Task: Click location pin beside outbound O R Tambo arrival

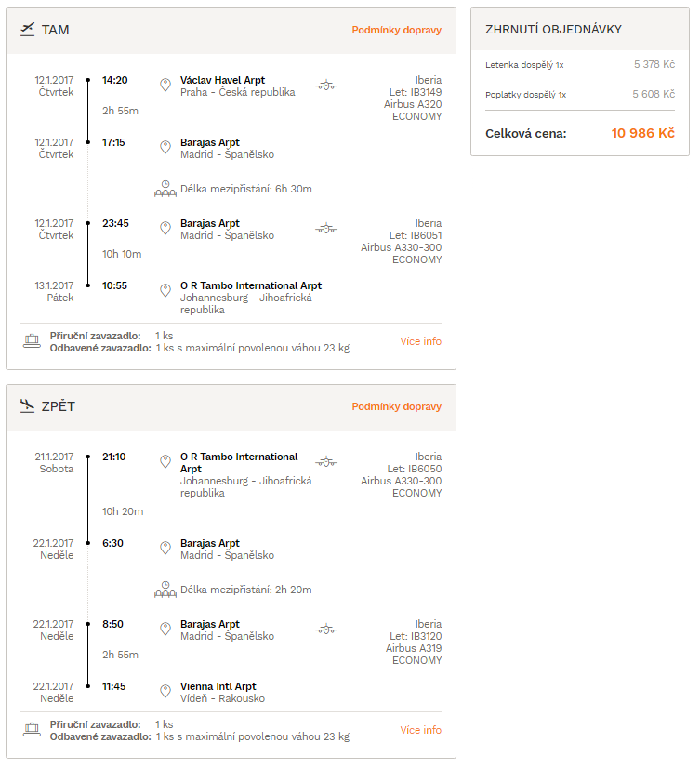Action: point(165,290)
